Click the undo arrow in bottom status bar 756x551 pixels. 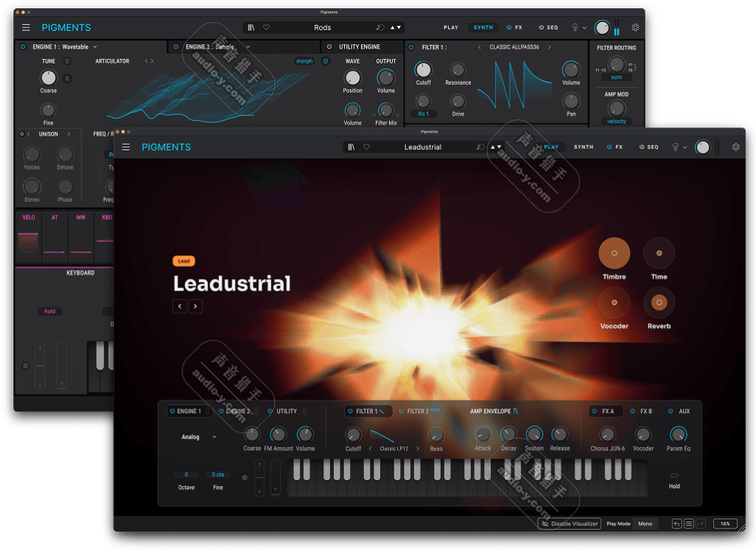(x=677, y=524)
